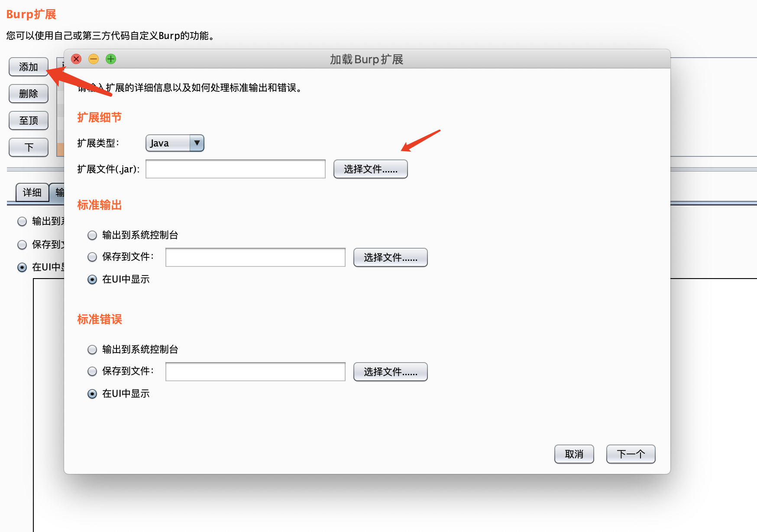Select 在UI中显示 under 标准输出
Screen dimensions: 757x532
[x=92, y=279]
